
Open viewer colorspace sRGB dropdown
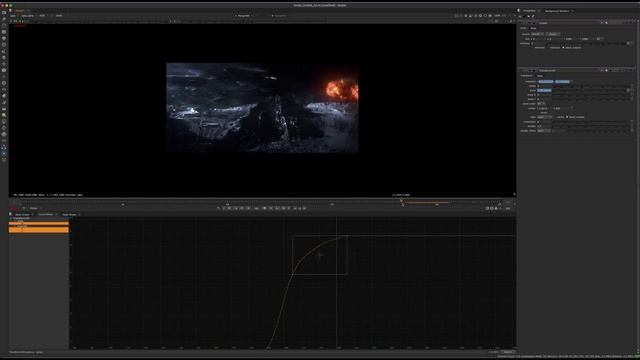tap(60, 16)
